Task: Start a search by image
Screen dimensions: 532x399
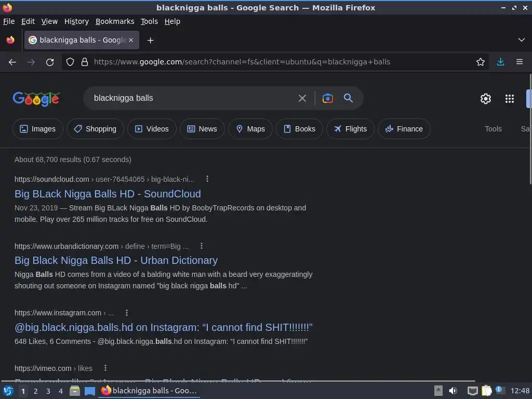Action: click(327, 98)
